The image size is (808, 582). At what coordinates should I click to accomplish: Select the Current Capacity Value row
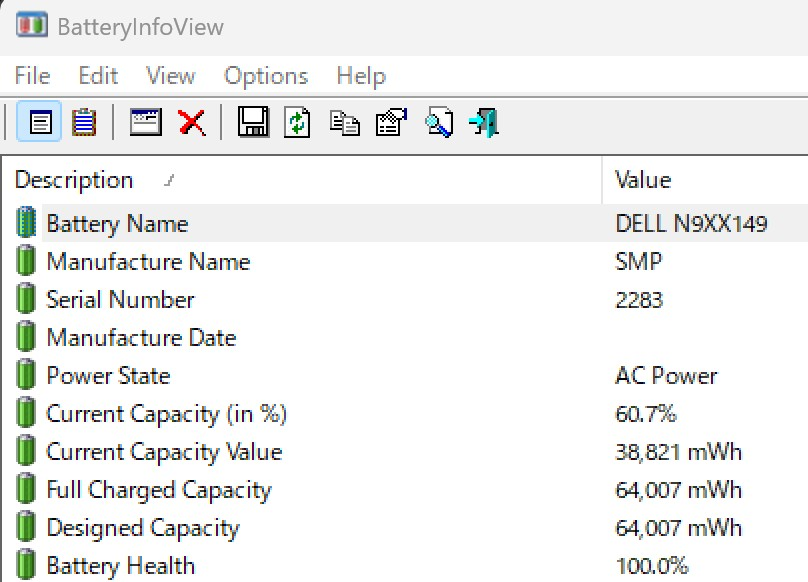click(x=406, y=451)
